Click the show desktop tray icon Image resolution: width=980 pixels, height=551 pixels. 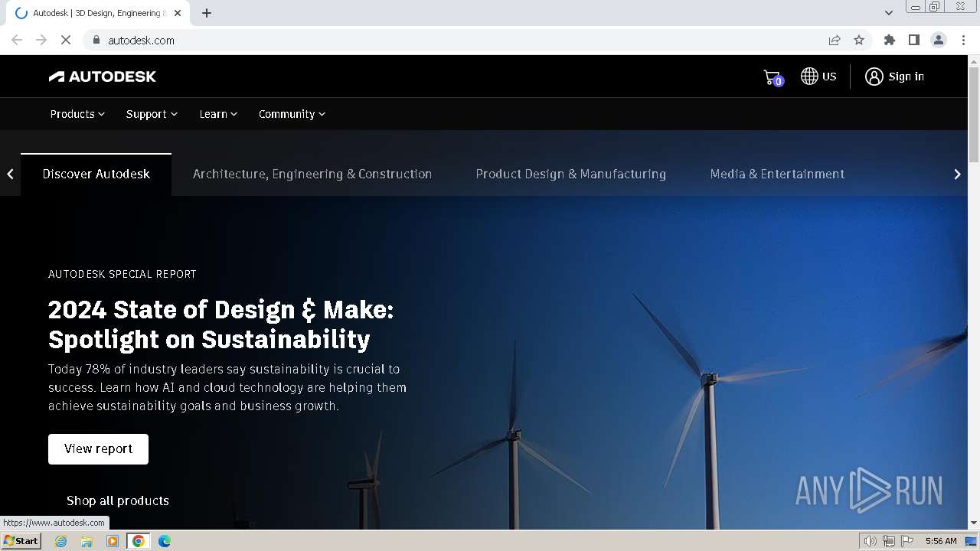(x=970, y=541)
